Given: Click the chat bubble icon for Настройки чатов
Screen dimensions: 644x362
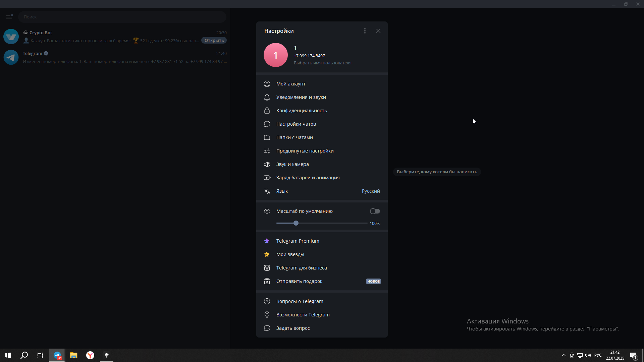Looking at the screenshot, I should [267, 124].
